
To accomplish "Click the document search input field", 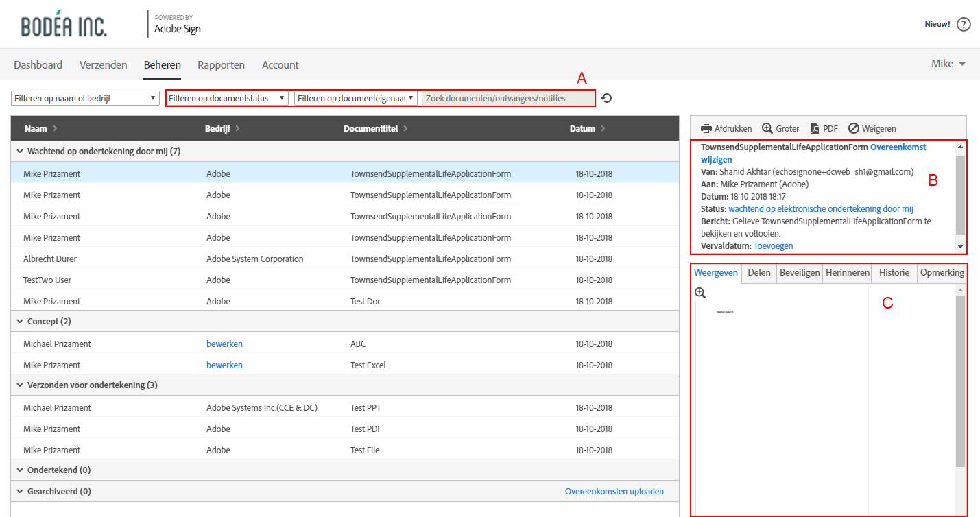I will (507, 98).
